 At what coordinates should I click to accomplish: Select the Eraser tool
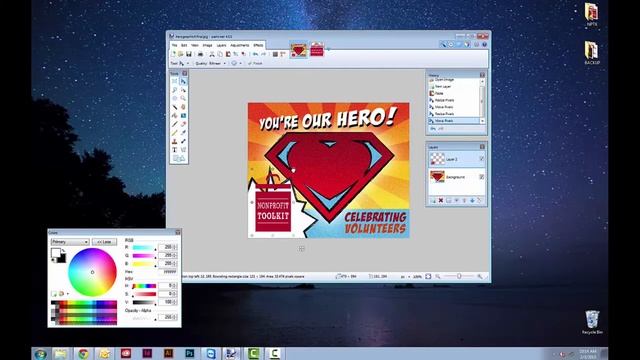pos(183,124)
